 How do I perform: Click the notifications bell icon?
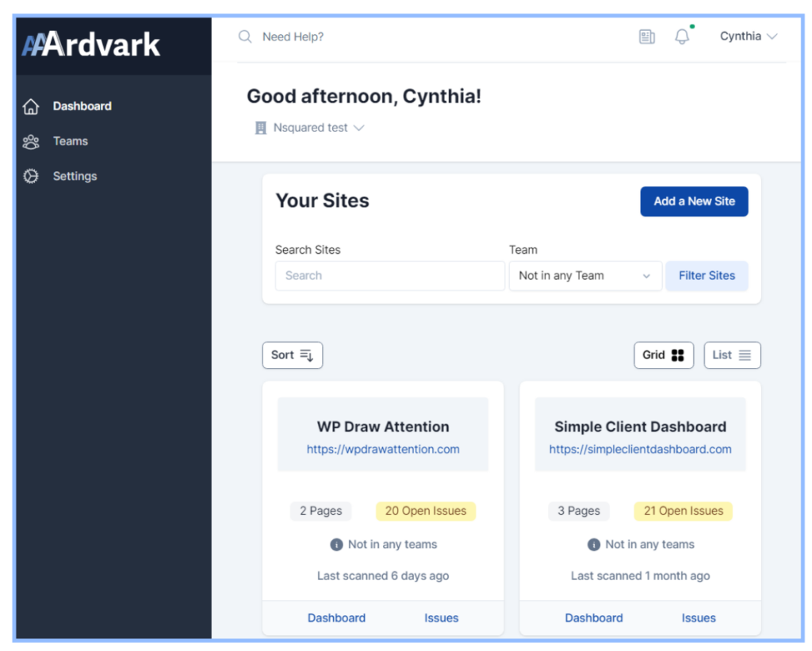(x=682, y=36)
